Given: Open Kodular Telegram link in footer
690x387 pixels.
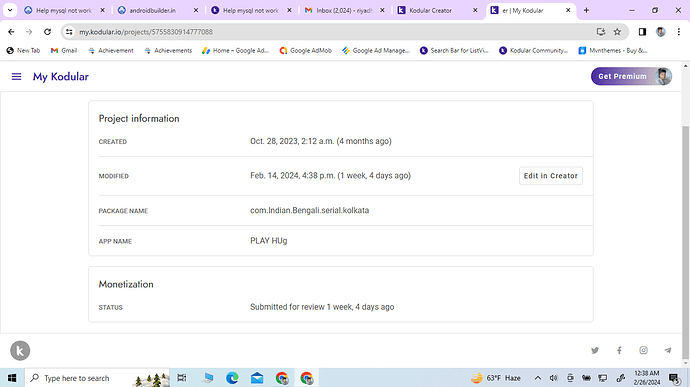Looking at the screenshot, I should click(668, 350).
